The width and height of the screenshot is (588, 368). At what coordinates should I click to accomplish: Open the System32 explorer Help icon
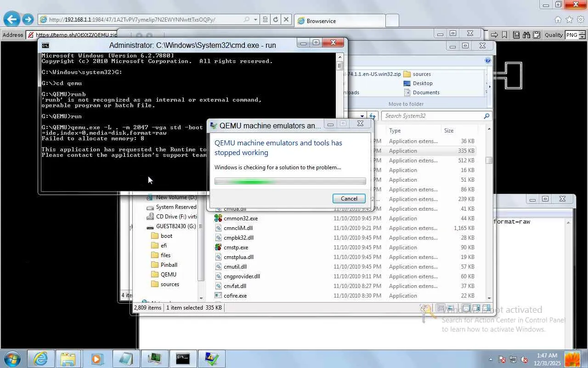(487, 60)
